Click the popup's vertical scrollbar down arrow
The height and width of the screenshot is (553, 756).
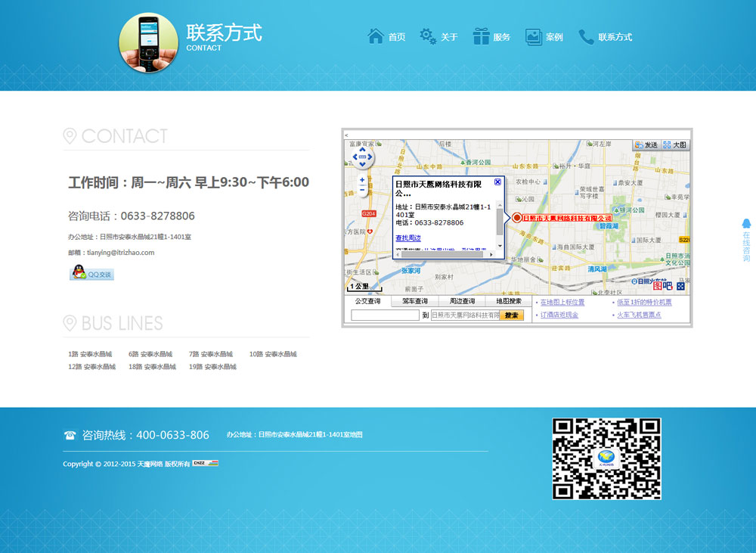500,246
